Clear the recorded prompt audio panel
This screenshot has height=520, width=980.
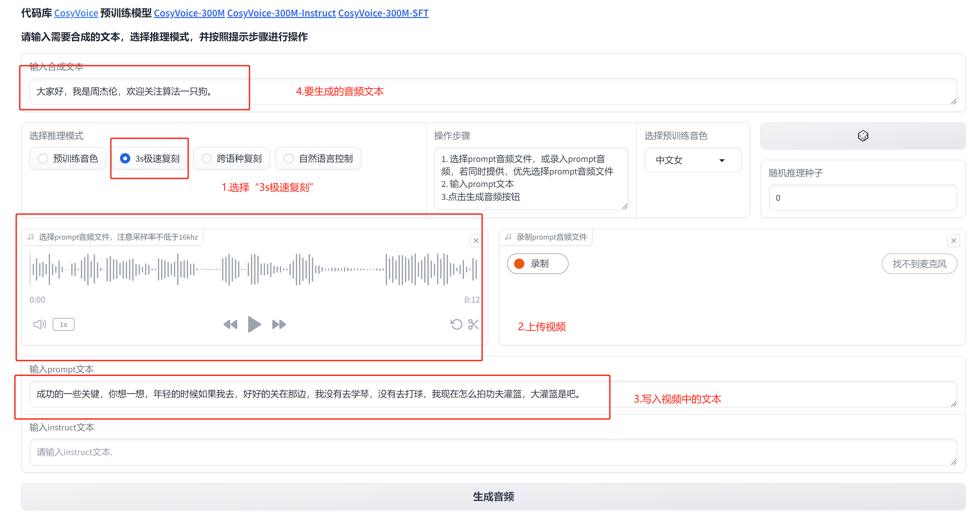(953, 241)
